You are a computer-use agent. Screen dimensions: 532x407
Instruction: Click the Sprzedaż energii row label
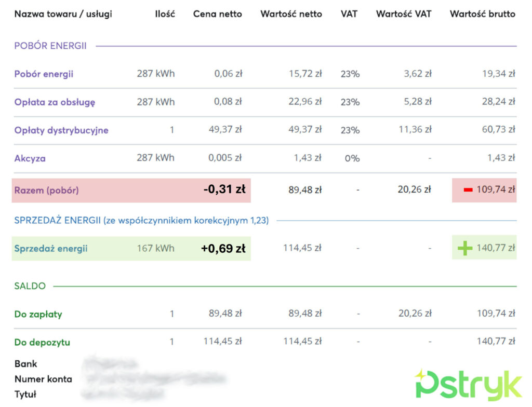[51, 249]
